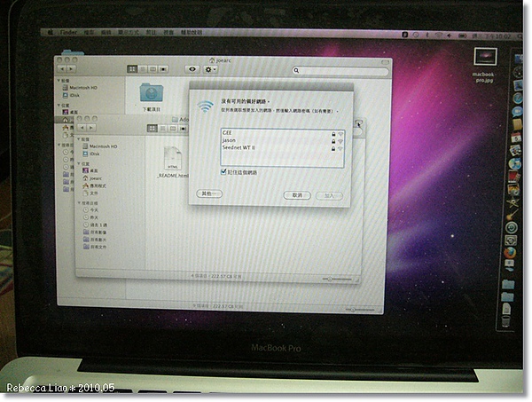Open Safari from the Dock

coord(516,99)
